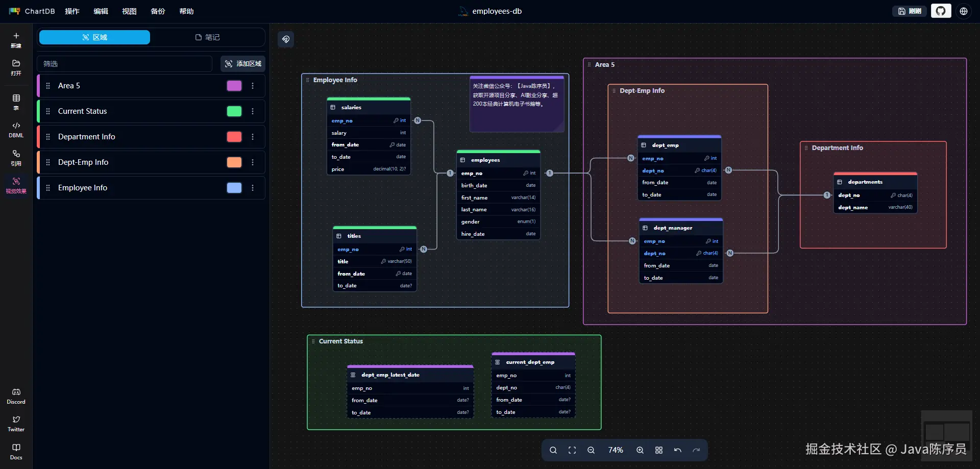980x469 pixels.
Task: Click the purple color swatch for Area 5
Action: click(x=234, y=86)
